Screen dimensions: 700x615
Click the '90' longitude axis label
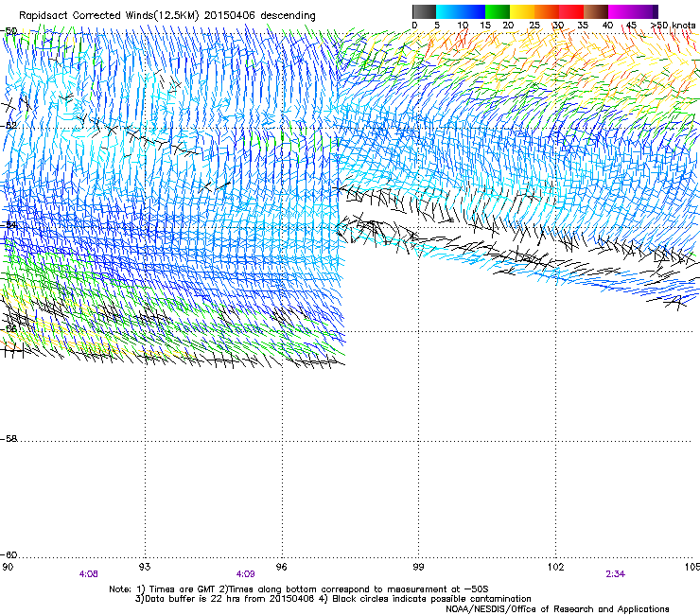(x=8, y=567)
